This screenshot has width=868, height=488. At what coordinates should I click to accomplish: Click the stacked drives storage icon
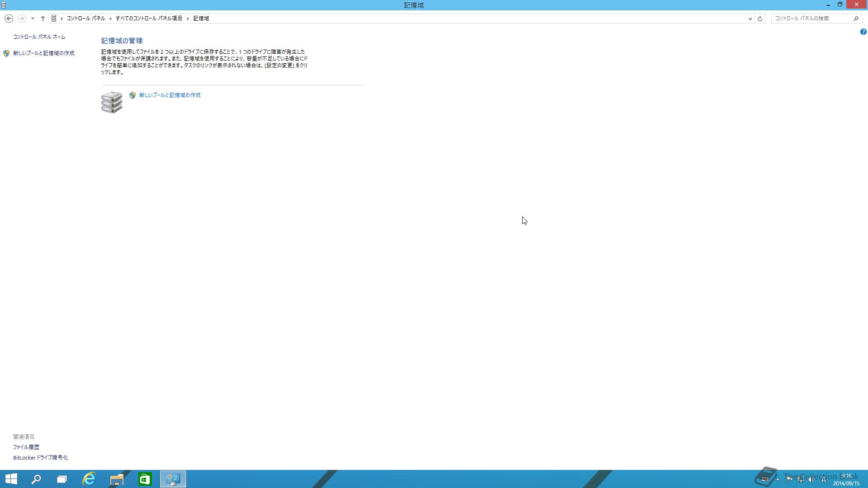[112, 103]
